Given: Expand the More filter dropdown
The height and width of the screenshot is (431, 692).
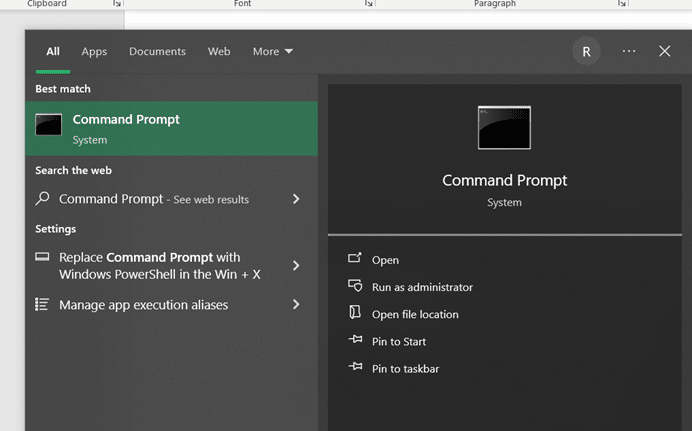Looking at the screenshot, I should tap(272, 52).
